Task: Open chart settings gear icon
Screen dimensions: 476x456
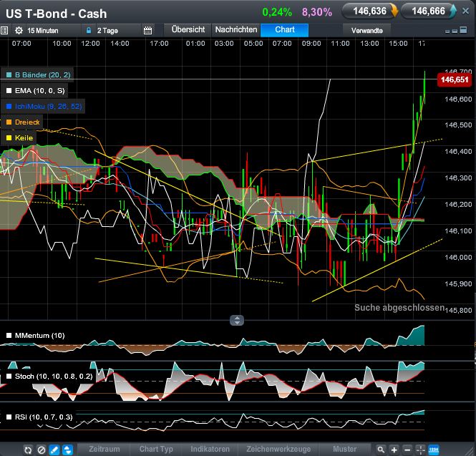Action: 19,30
